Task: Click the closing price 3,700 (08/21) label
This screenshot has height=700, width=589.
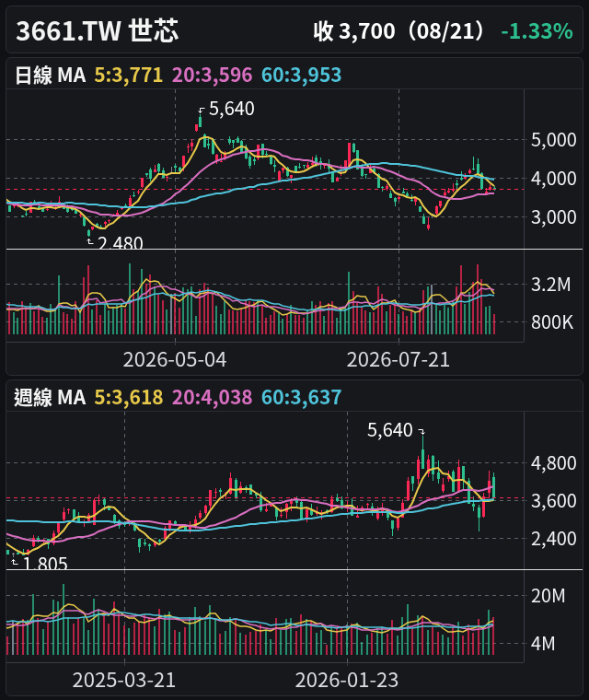Action: click(x=399, y=31)
